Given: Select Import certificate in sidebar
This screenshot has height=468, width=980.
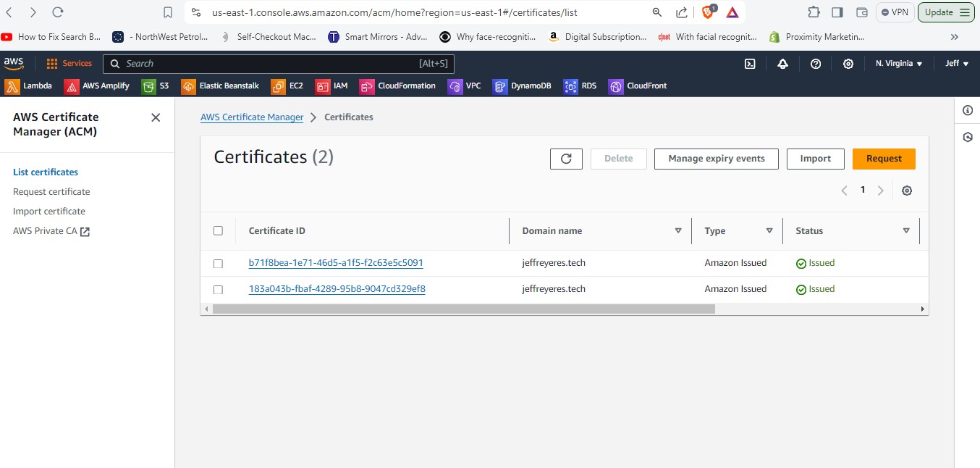Looking at the screenshot, I should (49, 212).
